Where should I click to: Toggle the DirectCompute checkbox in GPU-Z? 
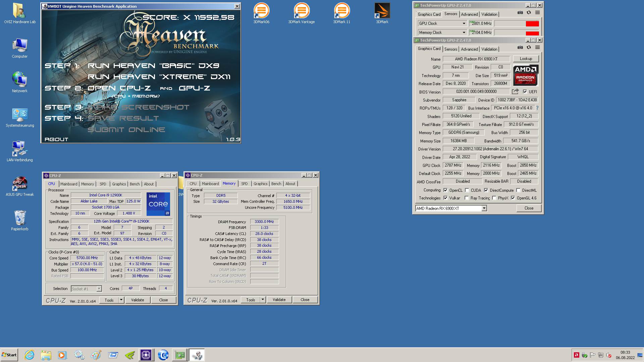pyautogui.click(x=486, y=190)
